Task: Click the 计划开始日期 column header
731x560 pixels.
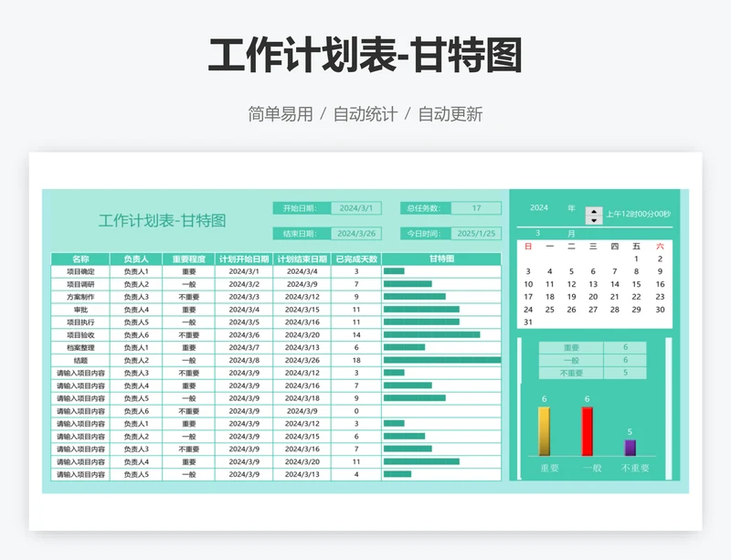Action: [x=244, y=259]
